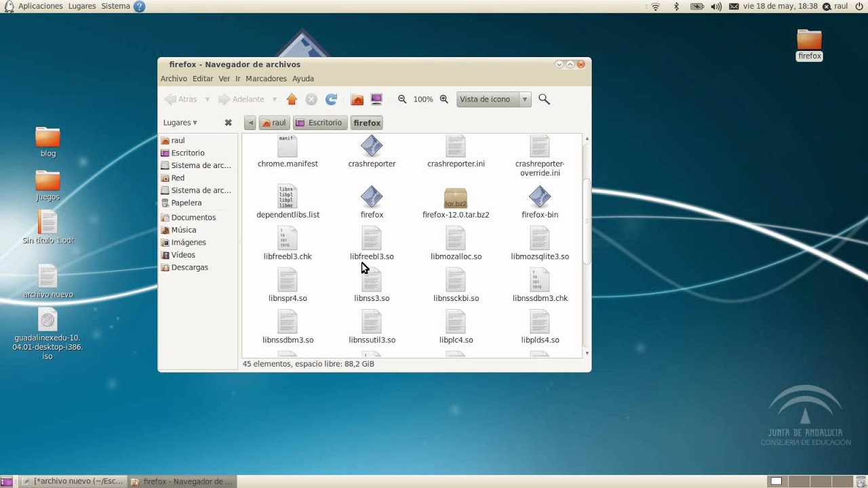Select the archivo nuevo desktop file
The width and height of the screenshot is (868, 488).
pyautogui.click(x=47, y=277)
